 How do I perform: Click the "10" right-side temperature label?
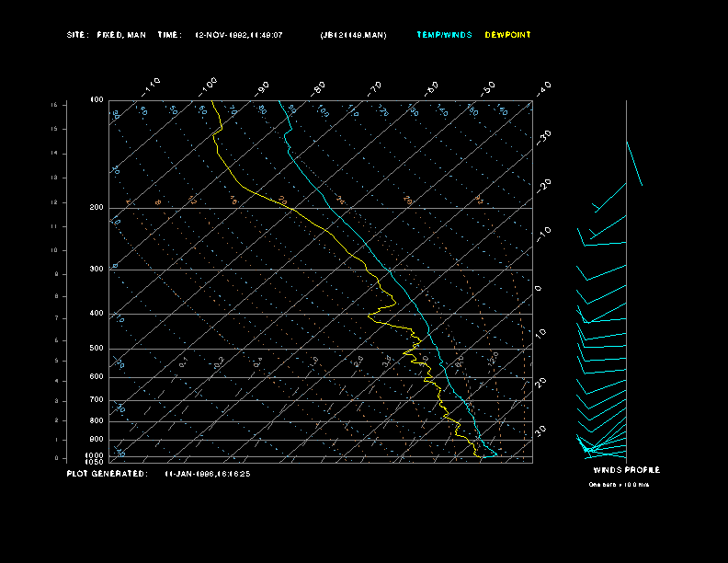[540, 334]
